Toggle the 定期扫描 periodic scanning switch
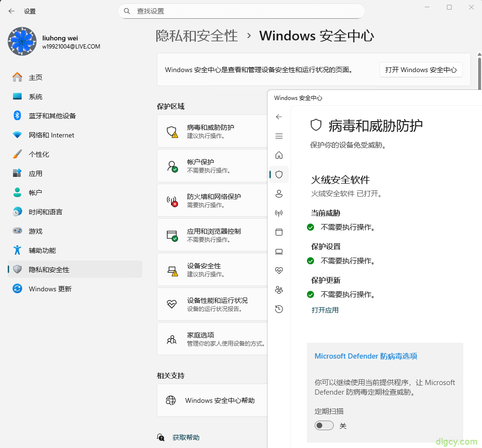The image size is (482, 448). pos(324,425)
